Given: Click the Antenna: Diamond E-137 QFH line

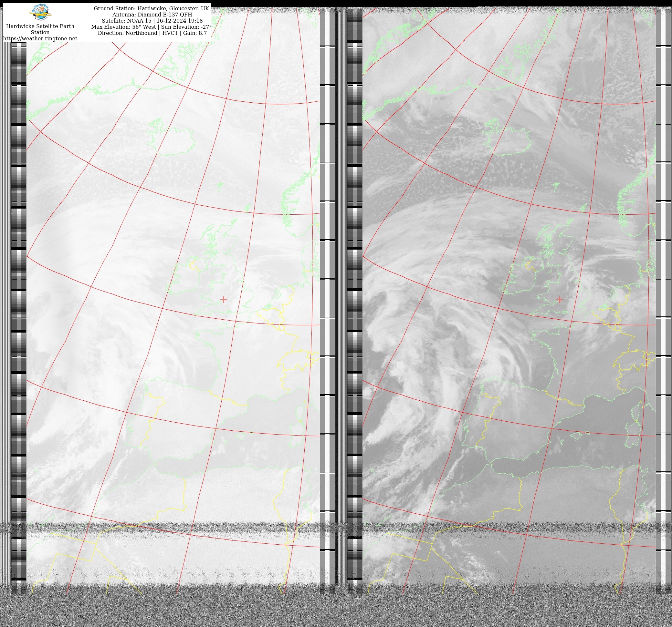Looking at the screenshot, I should (x=152, y=15).
